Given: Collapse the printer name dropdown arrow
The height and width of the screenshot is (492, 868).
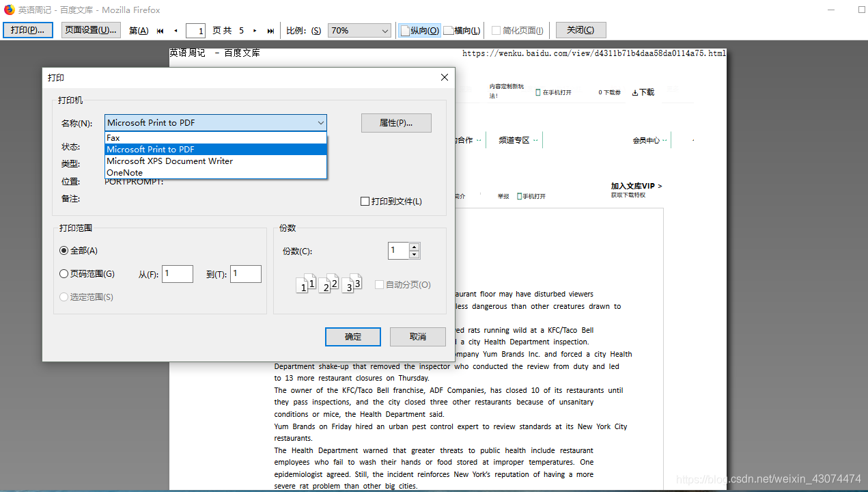Looking at the screenshot, I should tap(321, 123).
